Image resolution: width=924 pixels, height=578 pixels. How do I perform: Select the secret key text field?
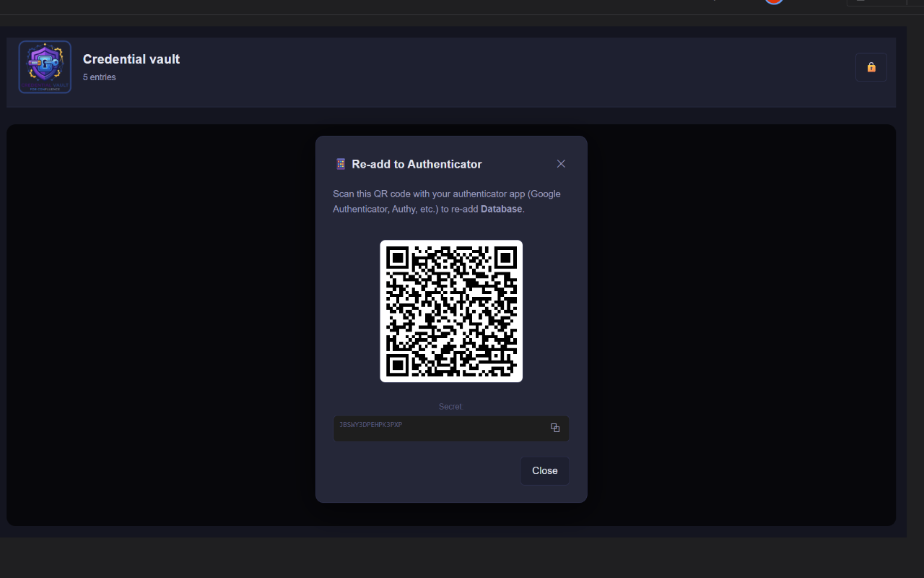tap(451, 428)
